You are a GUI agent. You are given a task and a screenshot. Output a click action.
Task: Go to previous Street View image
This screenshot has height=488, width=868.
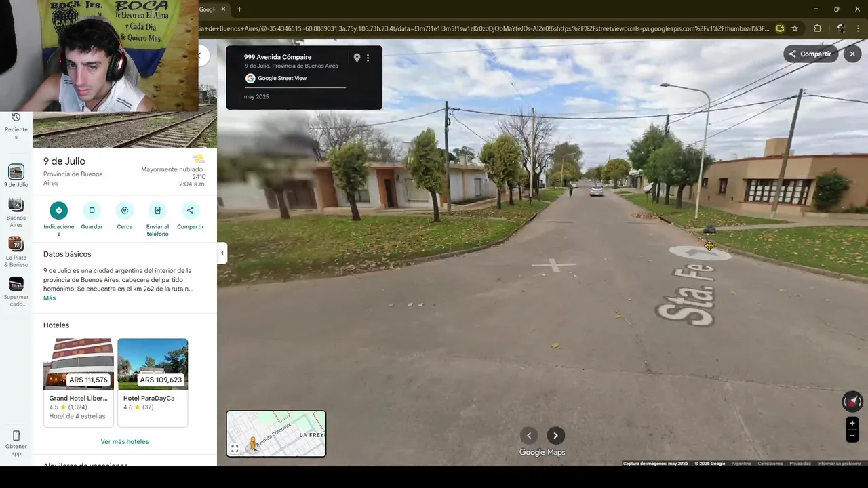point(529,435)
